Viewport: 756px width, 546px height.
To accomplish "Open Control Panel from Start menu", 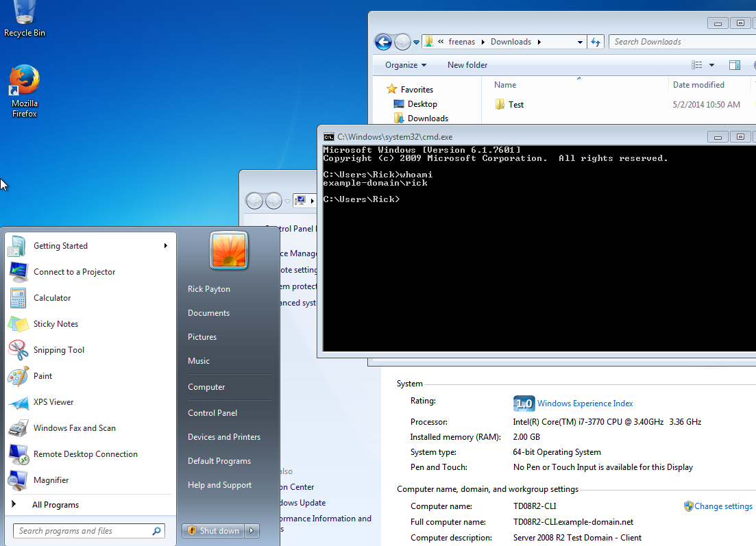I will click(212, 413).
